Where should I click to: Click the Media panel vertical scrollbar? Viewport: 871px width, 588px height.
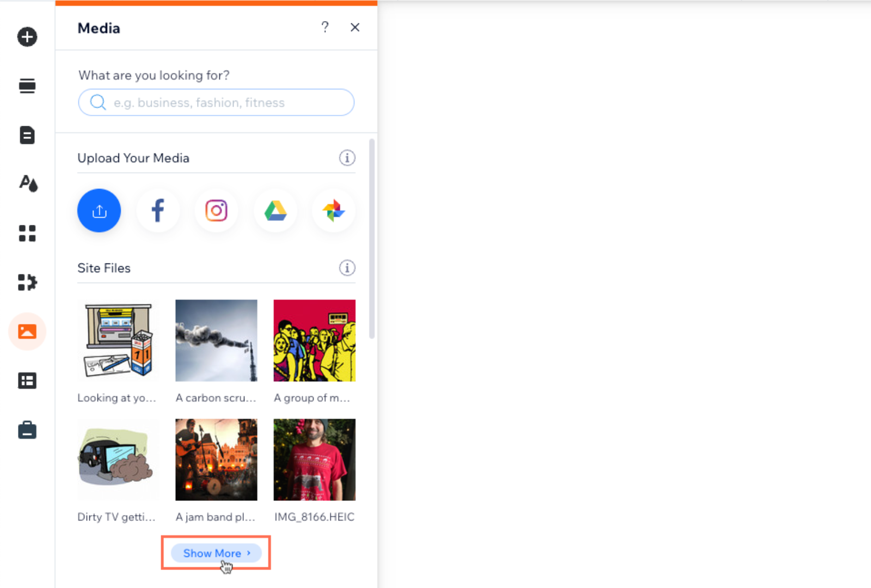(x=372, y=238)
